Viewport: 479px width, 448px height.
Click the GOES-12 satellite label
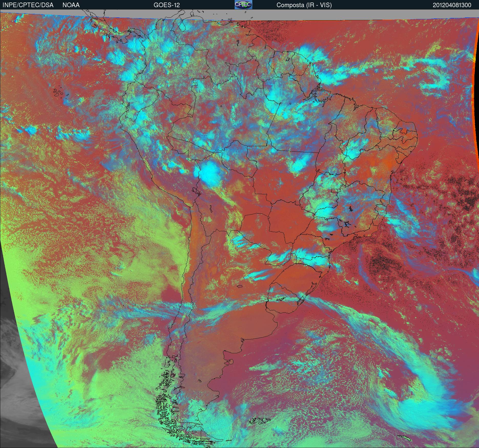tap(166, 5)
